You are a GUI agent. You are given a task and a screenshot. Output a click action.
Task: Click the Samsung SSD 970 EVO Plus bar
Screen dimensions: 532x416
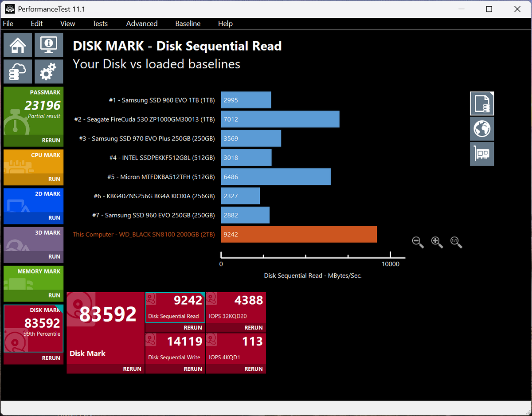point(251,138)
